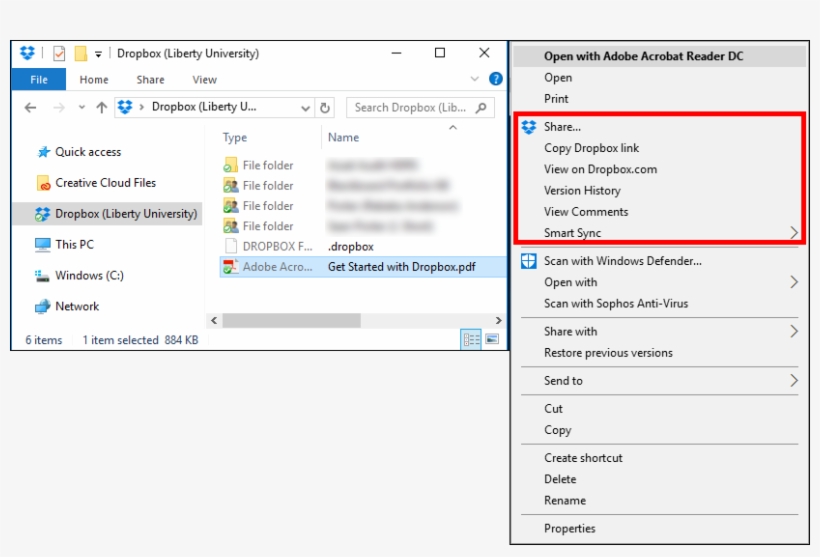820x557 pixels.
Task: Choose Scan with Sophos Anti-Virus
Action: pos(660,304)
